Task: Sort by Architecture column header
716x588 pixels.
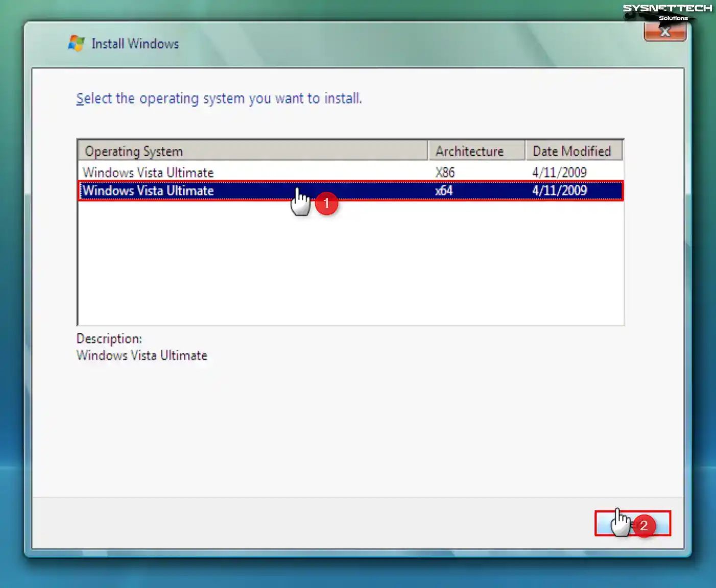Action: (476, 151)
